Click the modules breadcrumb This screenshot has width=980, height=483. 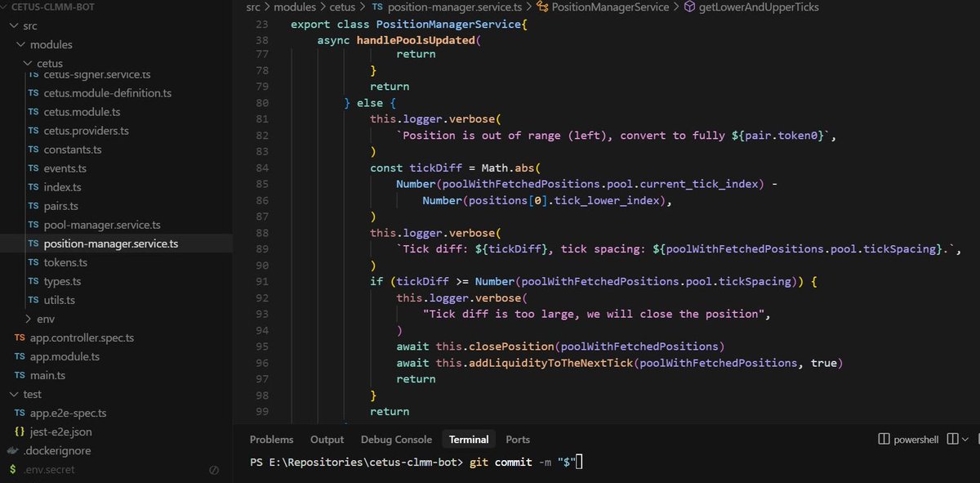point(295,7)
